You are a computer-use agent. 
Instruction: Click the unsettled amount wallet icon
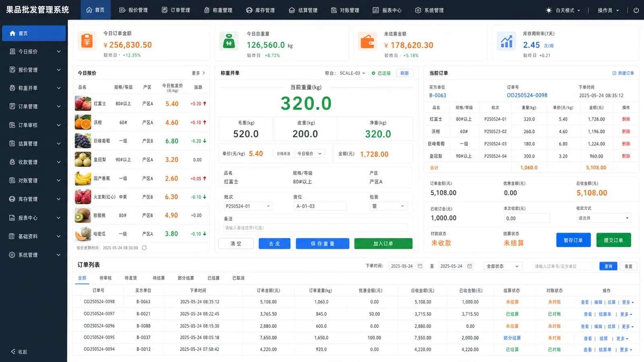(x=367, y=41)
